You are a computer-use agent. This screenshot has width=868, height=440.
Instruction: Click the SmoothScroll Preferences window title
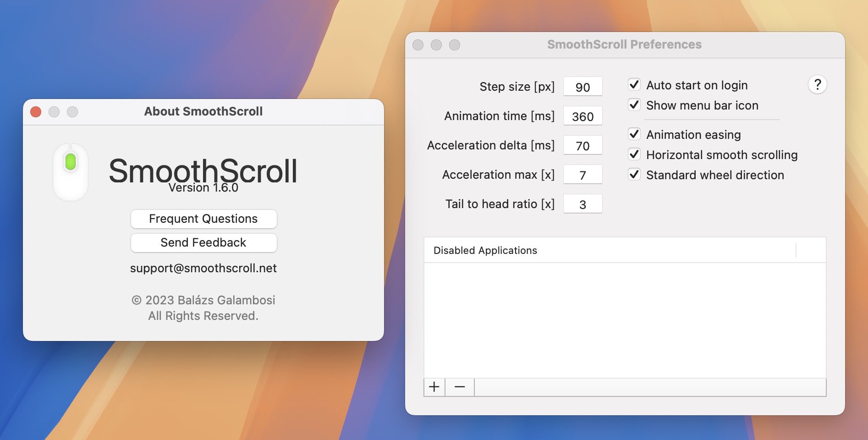624,44
